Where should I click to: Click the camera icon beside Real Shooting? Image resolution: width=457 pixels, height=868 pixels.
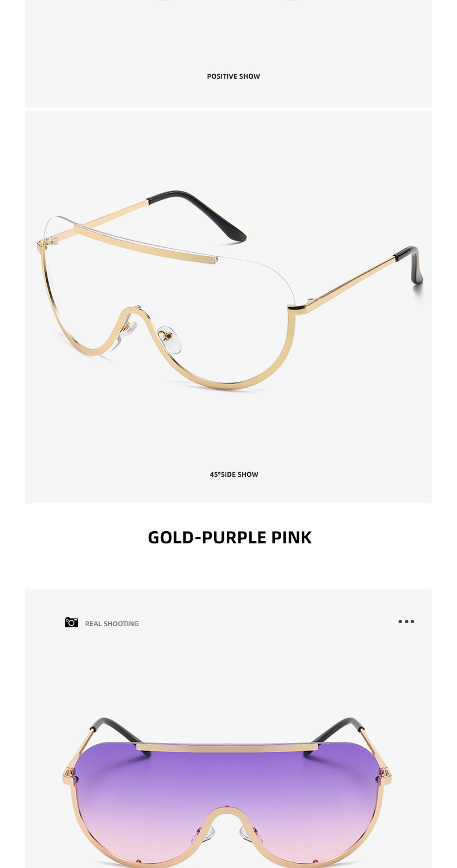[71, 622]
